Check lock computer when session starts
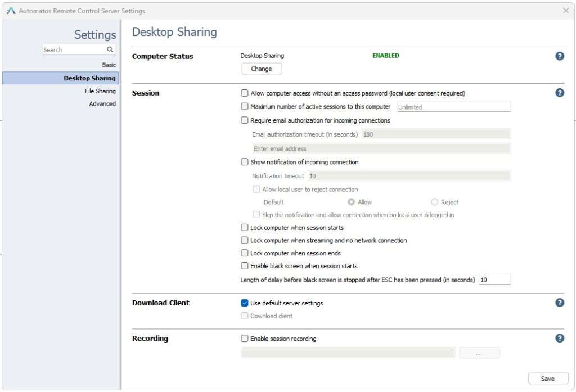 click(245, 227)
